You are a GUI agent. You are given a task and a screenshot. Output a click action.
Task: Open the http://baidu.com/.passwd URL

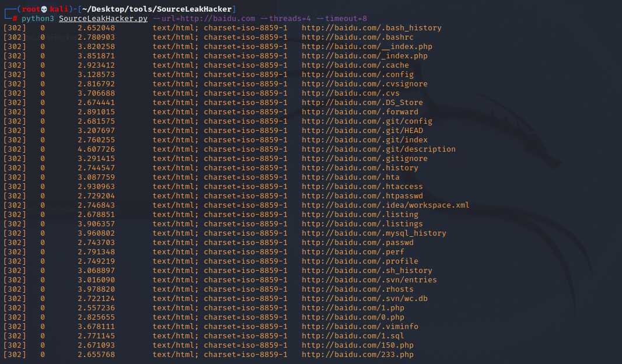pos(358,242)
